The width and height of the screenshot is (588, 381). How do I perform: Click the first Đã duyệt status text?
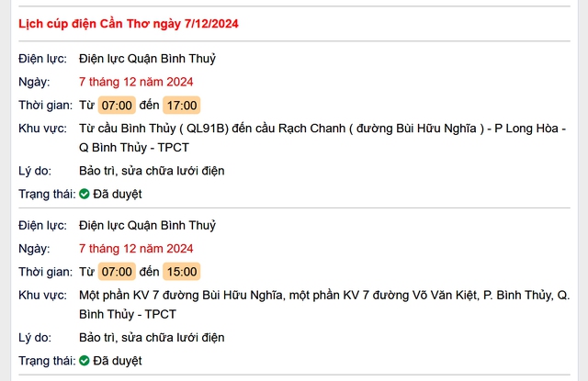tap(118, 194)
